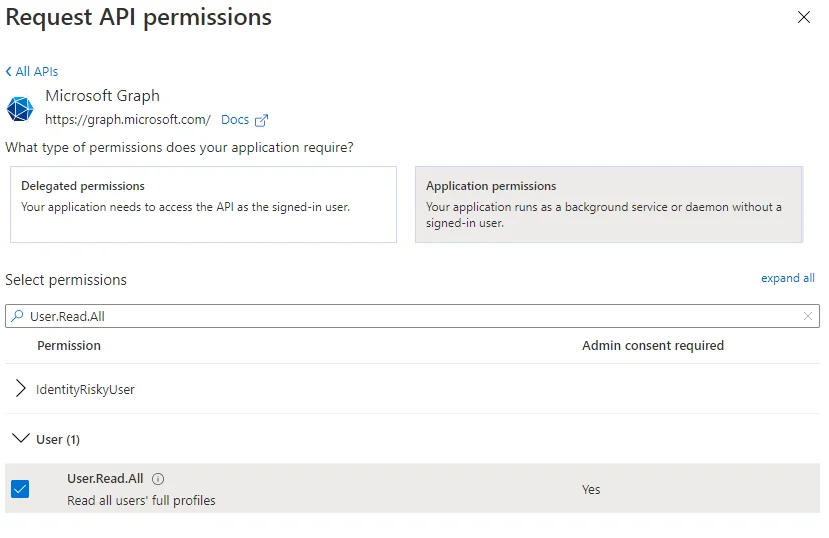Viewport: 829px width, 538px height.
Task: Select the Application permissions option
Action: pyautogui.click(x=608, y=204)
